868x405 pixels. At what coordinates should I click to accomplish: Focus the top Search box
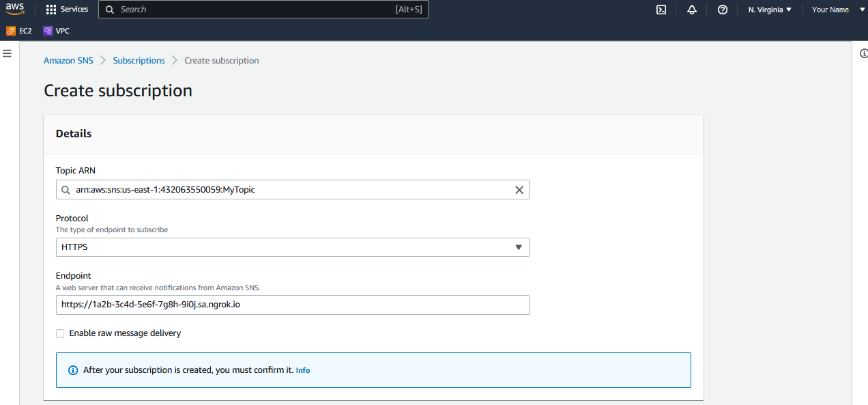coord(263,10)
